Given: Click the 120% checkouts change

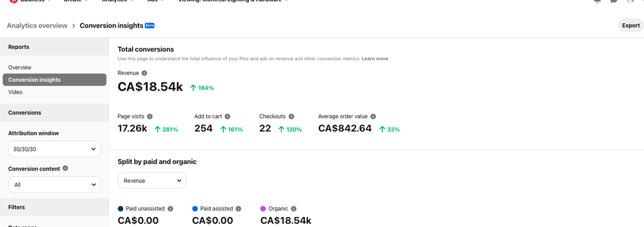Looking at the screenshot, I should click(294, 130).
